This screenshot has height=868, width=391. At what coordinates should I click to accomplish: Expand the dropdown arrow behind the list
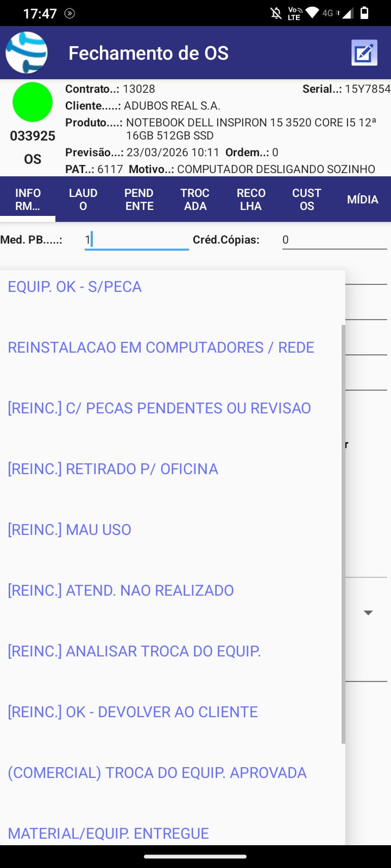click(368, 612)
